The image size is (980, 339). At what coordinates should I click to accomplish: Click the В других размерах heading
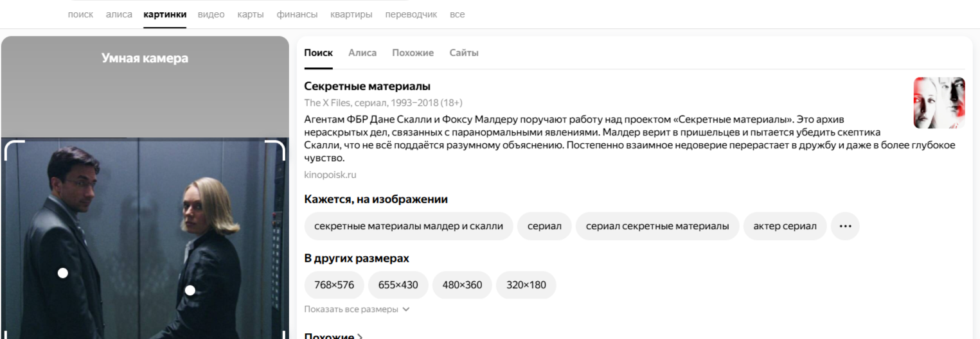[357, 258]
